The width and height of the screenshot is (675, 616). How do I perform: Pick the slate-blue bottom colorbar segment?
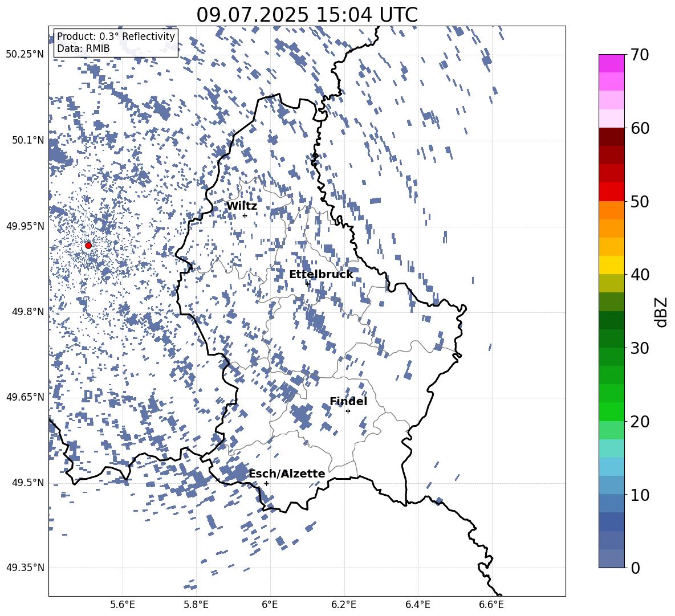(612, 558)
